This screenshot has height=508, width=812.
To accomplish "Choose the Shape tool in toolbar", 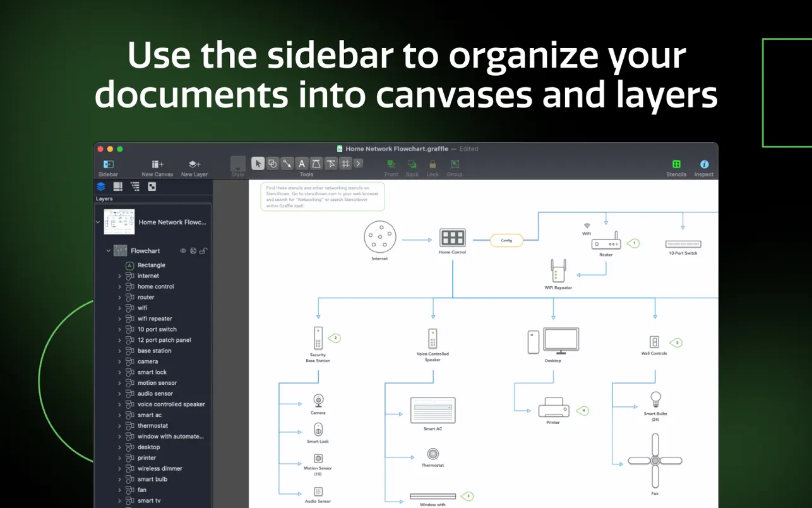I will pos(272,164).
